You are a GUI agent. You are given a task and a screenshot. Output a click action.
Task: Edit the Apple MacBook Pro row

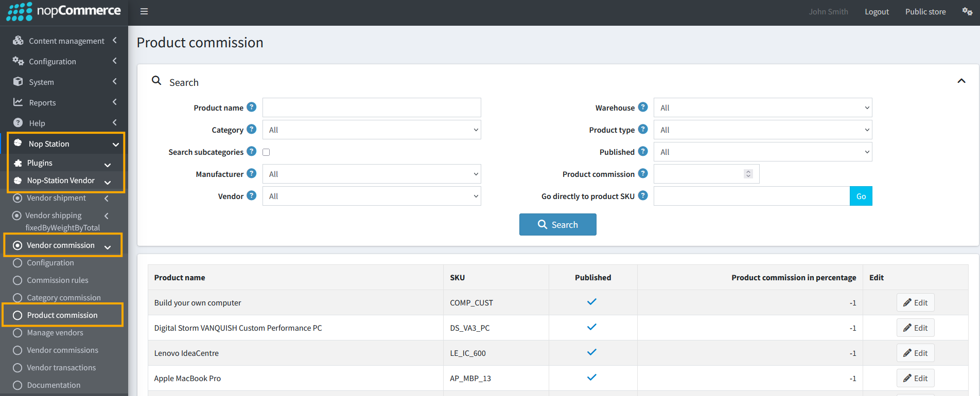pyautogui.click(x=916, y=378)
